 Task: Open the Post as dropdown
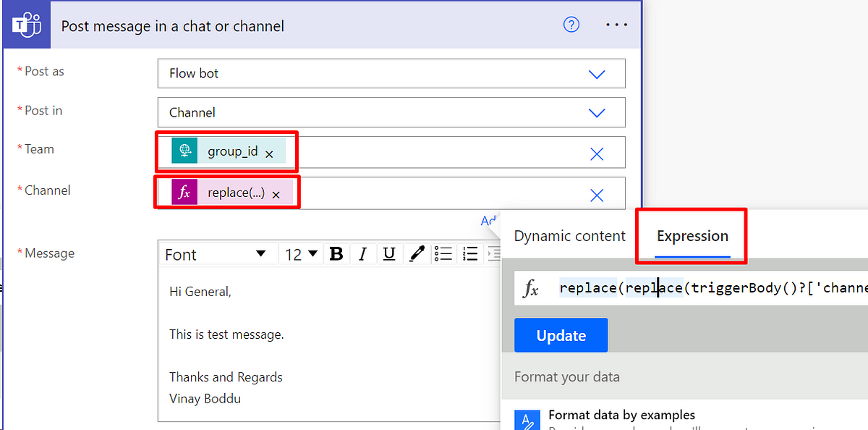(597, 73)
